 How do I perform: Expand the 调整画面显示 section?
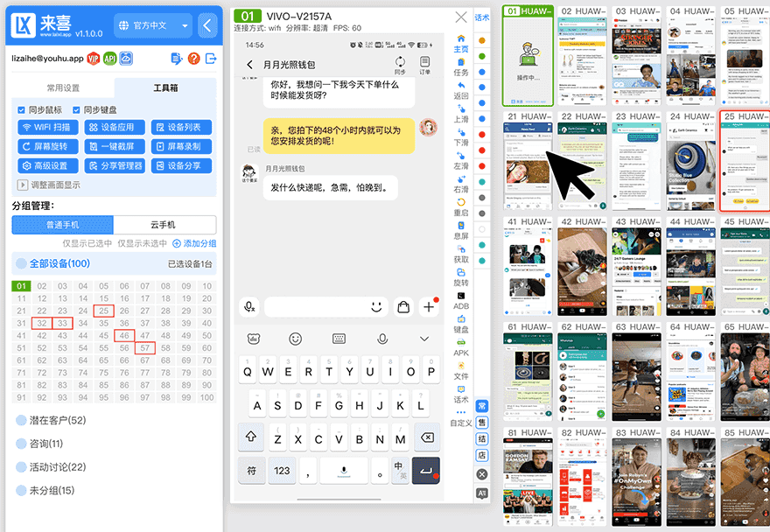click(52, 185)
